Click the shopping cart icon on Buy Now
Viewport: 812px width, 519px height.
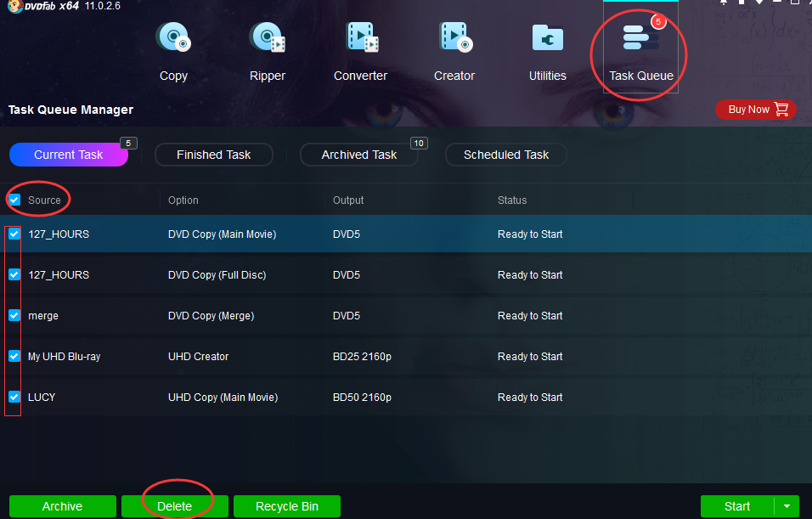(x=781, y=110)
